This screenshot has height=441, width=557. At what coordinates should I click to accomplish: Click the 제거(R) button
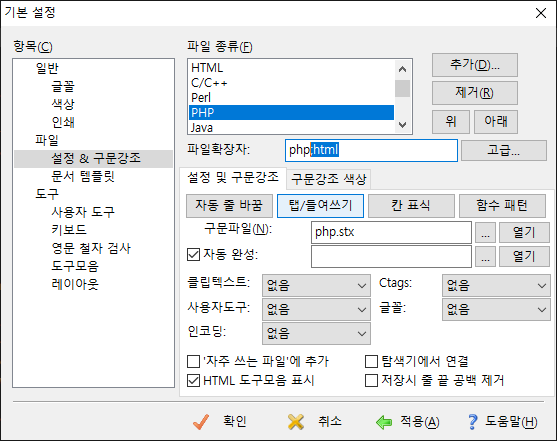pyautogui.click(x=475, y=93)
